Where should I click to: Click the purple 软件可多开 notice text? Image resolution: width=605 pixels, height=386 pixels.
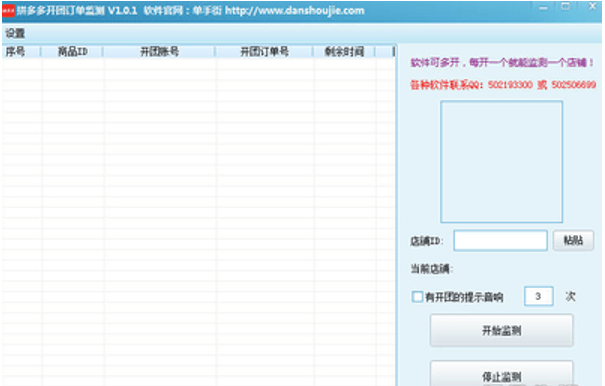pyautogui.click(x=502, y=63)
